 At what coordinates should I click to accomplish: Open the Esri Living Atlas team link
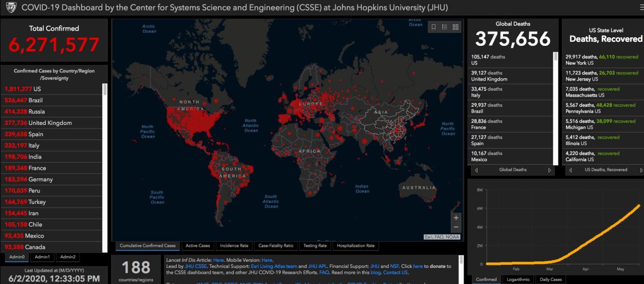click(x=274, y=266)
